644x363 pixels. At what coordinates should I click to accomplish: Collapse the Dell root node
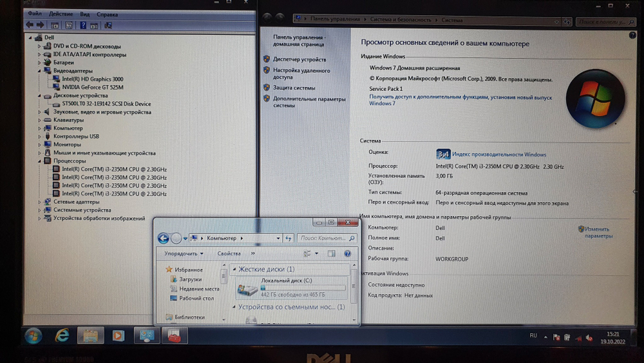click(30, 37)
